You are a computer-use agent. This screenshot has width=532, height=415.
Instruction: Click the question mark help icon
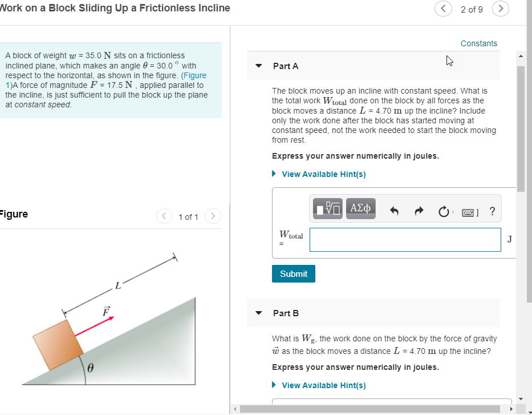[x=492, y=211]
